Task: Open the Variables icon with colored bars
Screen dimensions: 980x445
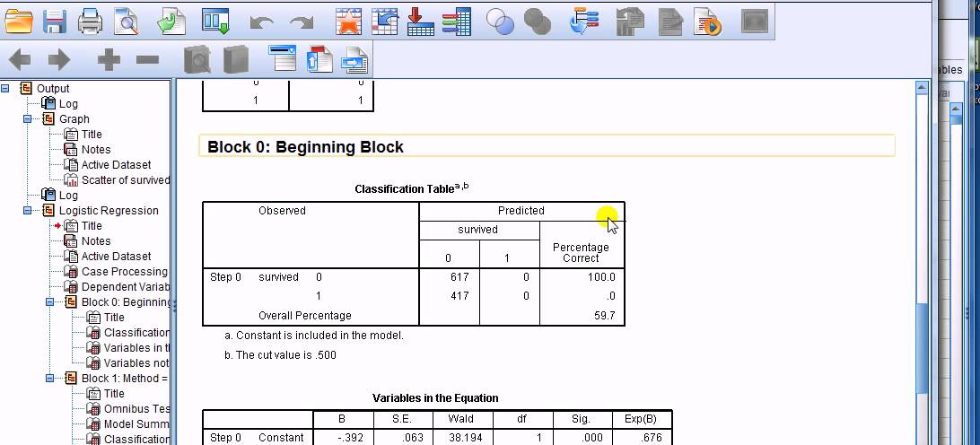Action: [456, 22]
